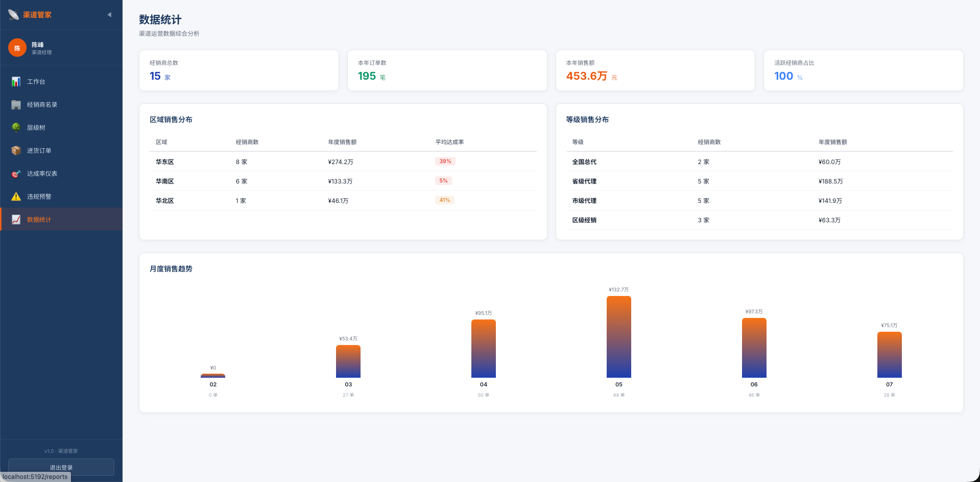This screenshot has height=482, width=980.
Task: Click the user name 陈峰
Action: point(38,45)
